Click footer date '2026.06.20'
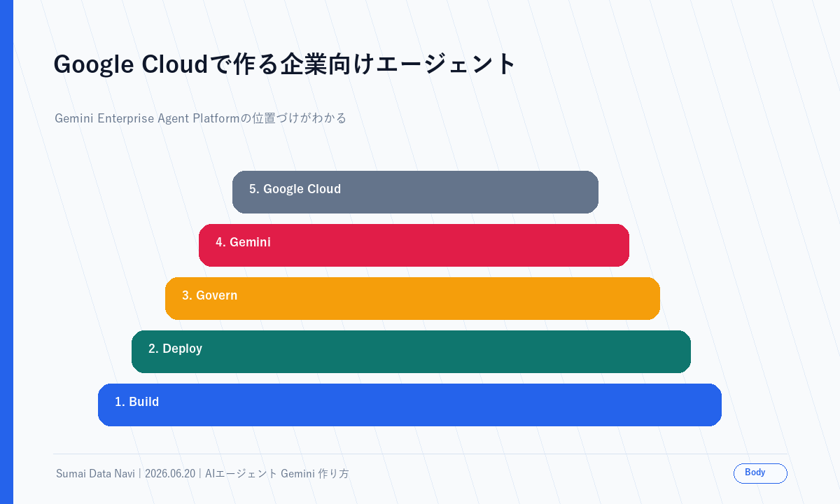 pos(170,474)
